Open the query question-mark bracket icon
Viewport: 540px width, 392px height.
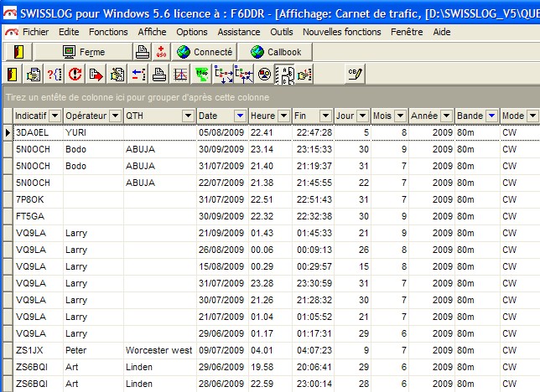(x=55, y=74)
